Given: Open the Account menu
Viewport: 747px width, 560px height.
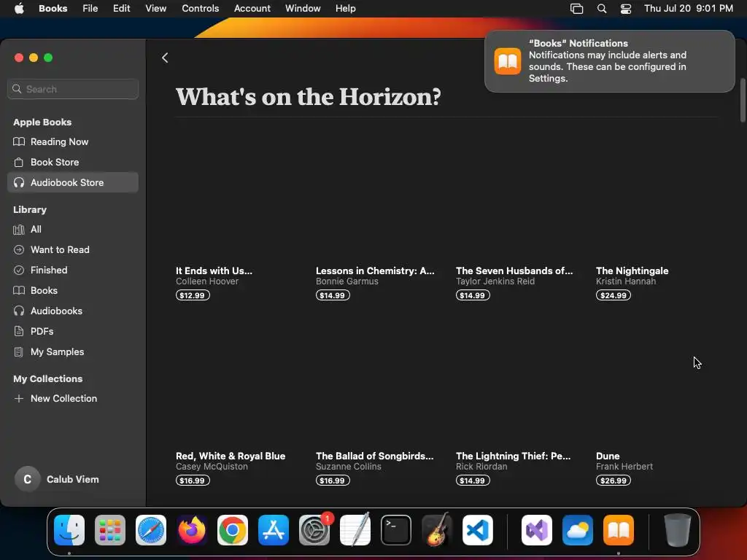Looking at the screenshot, I should point(252,8).
